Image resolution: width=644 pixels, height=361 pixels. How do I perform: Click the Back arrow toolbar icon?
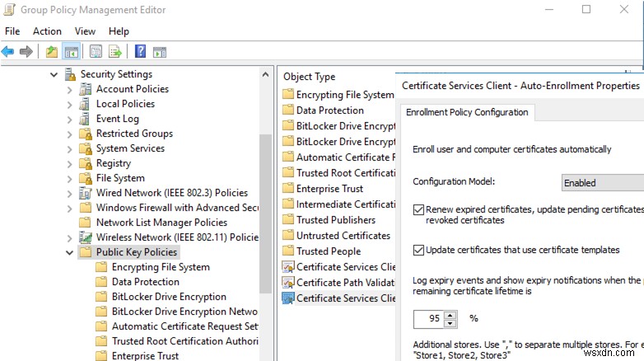pos(7,52)
